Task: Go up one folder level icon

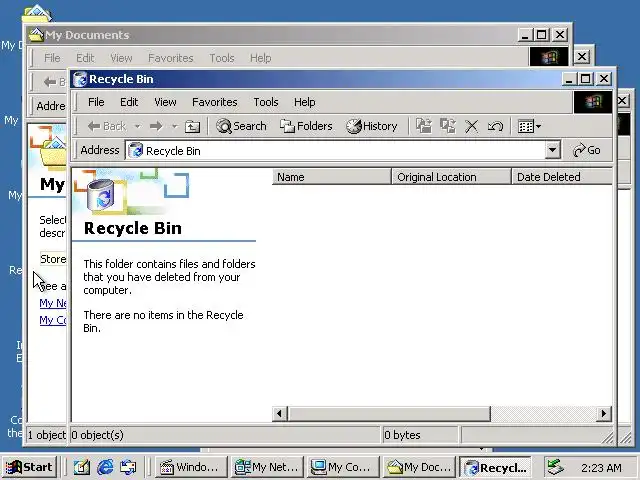Action: (x=192, y=127)
